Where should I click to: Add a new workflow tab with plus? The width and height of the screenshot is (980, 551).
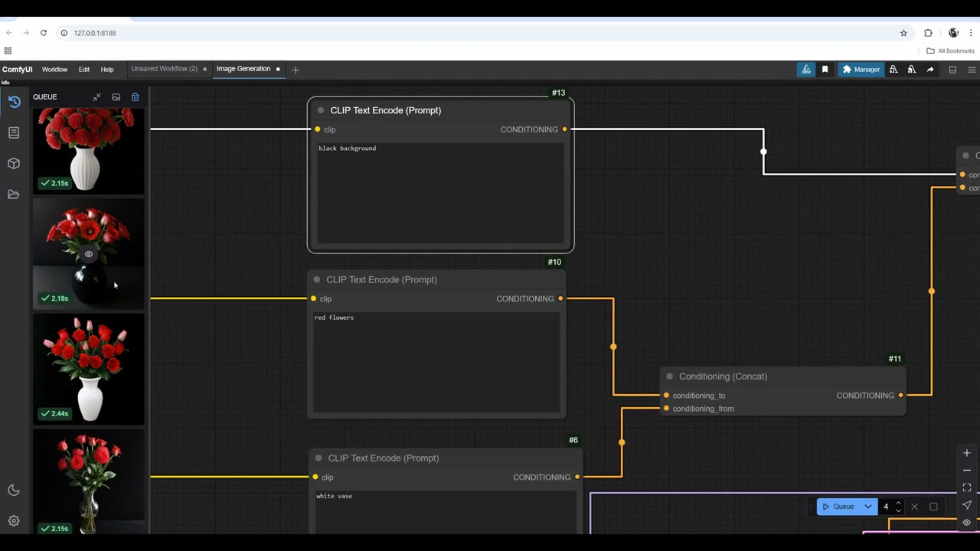tap(296, 70)
